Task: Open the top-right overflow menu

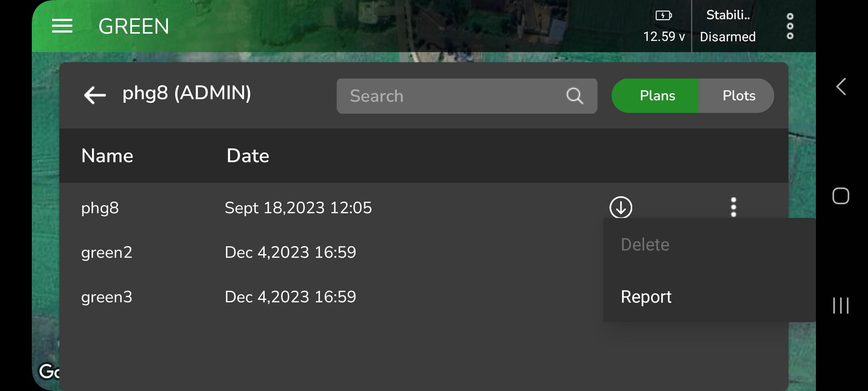Action: pyautogui.click(x=790, y=26)
